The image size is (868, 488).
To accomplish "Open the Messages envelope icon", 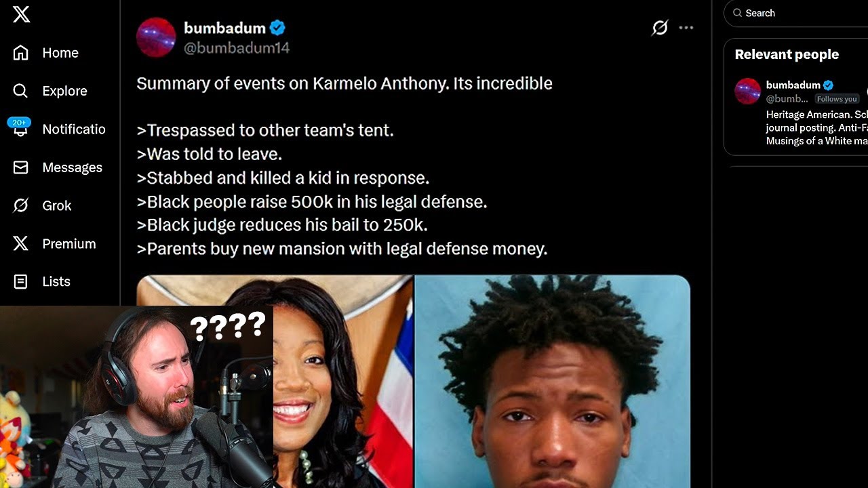I will (21, 167).
